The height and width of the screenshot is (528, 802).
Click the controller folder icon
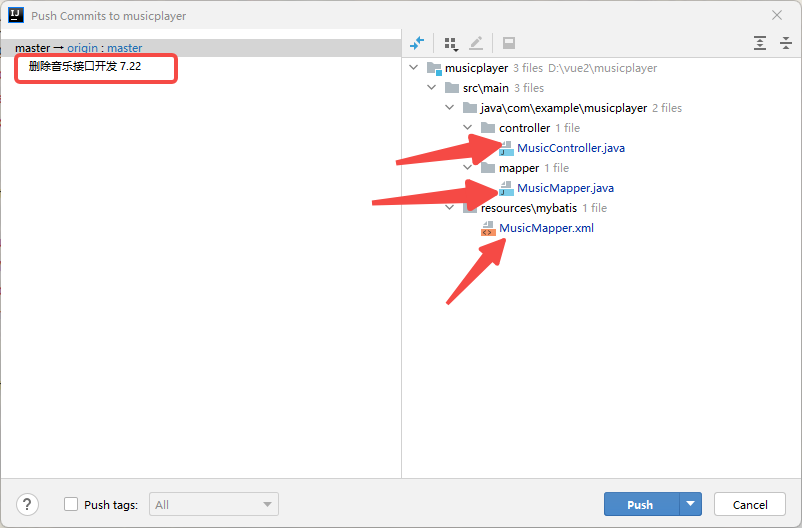coord(488,127)
